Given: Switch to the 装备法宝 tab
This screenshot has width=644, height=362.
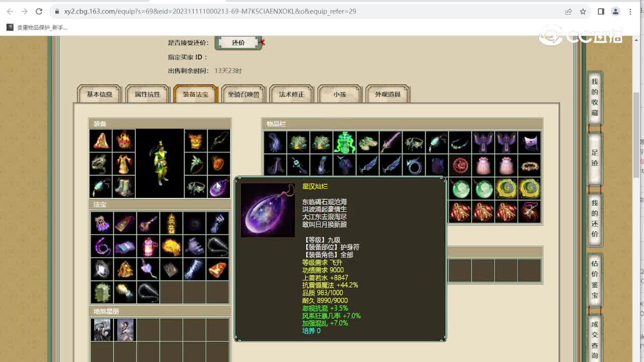Looking at the screenshot, I should pos(195,94).
